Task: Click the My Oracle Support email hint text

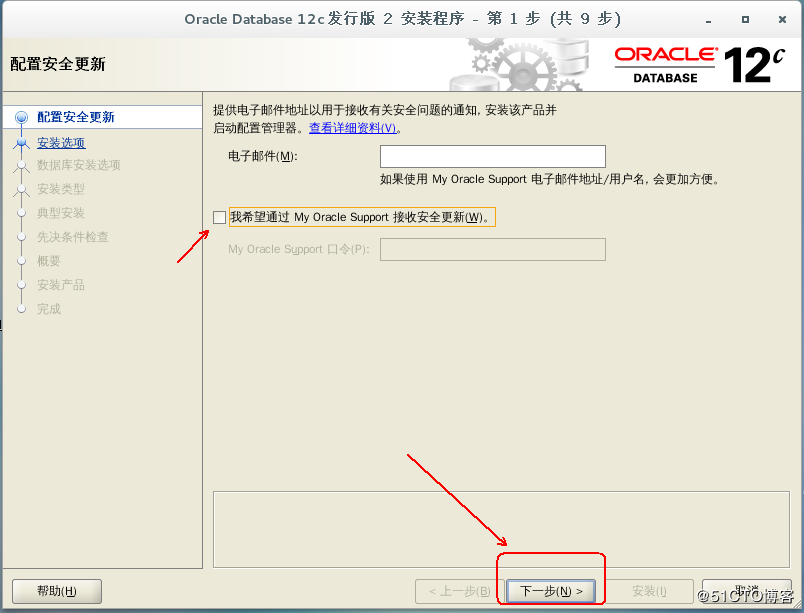Action: coord(550,179)
